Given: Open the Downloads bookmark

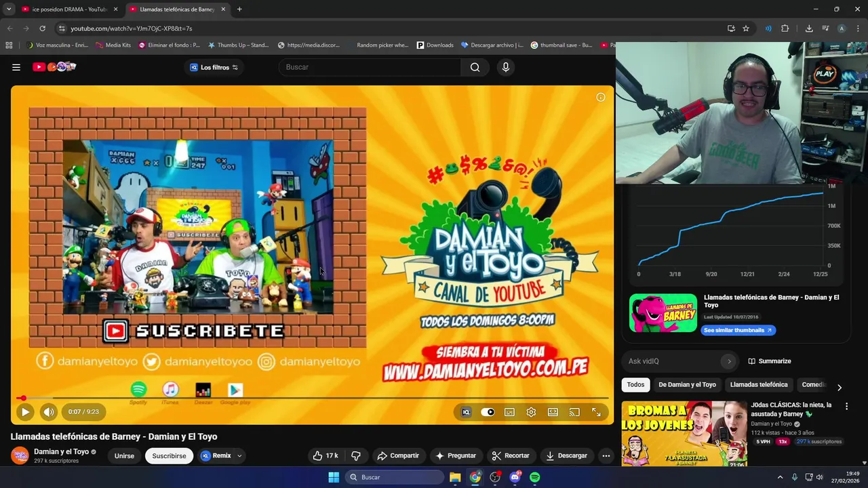Looking at the screenshot, I should 435,45.
